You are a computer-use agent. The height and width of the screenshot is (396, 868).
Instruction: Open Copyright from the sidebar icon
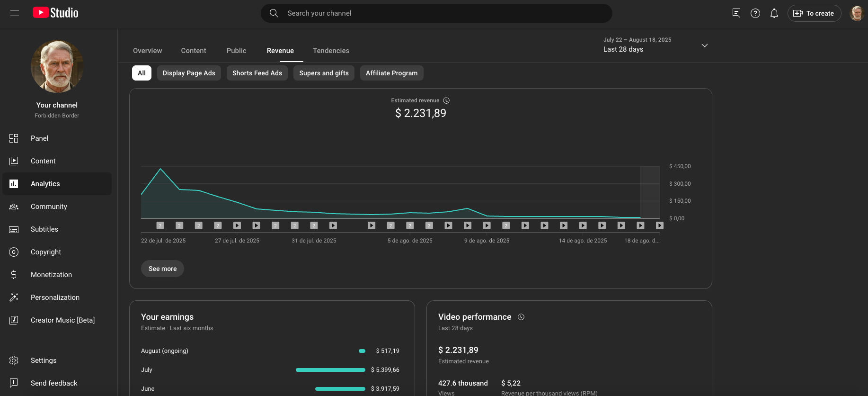pos(14,252)
